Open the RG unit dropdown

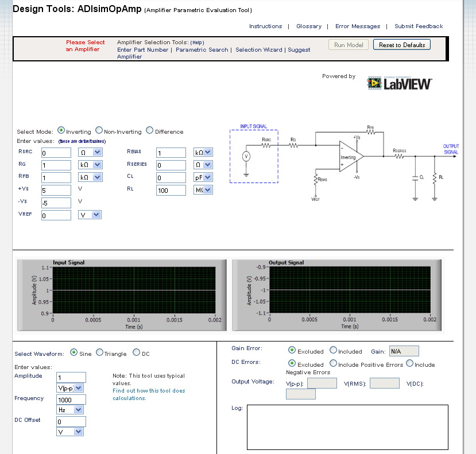click(91, 165)
